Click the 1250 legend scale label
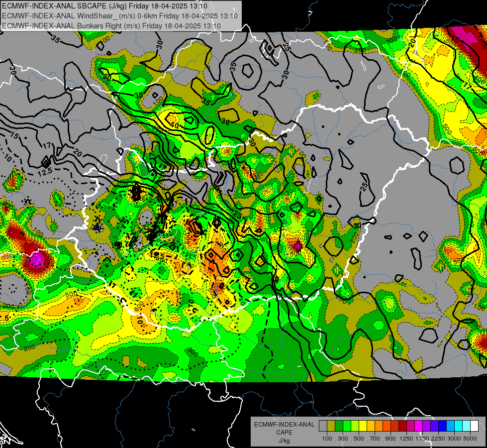The width and height of the screenshot is (487, 448). (406, 439)
